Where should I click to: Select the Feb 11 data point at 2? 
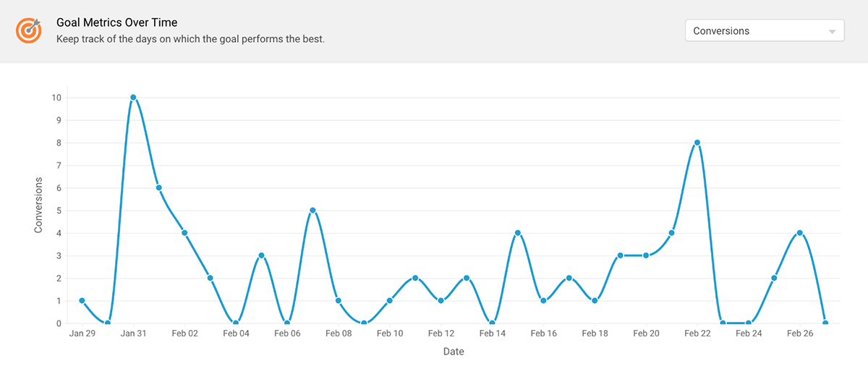[x=415, y=278]
